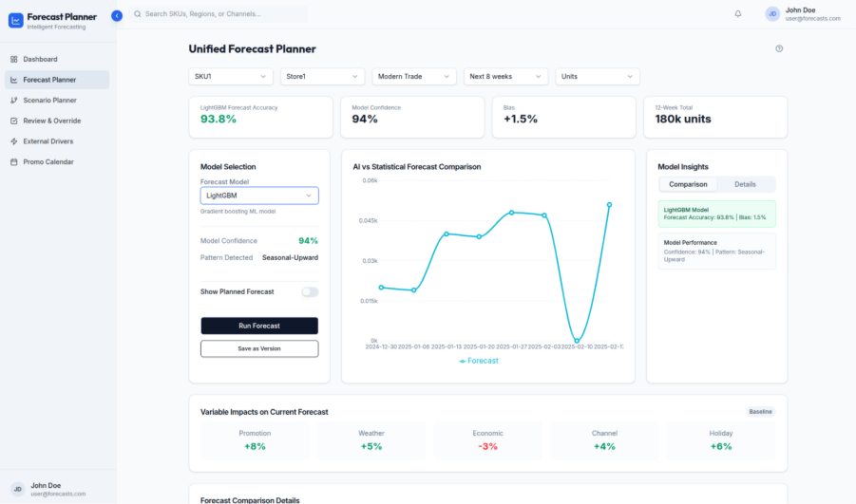Expand the Next 8 weeks dropdown
The height and width of the screenshot is (504, 856).
(505, 76)
